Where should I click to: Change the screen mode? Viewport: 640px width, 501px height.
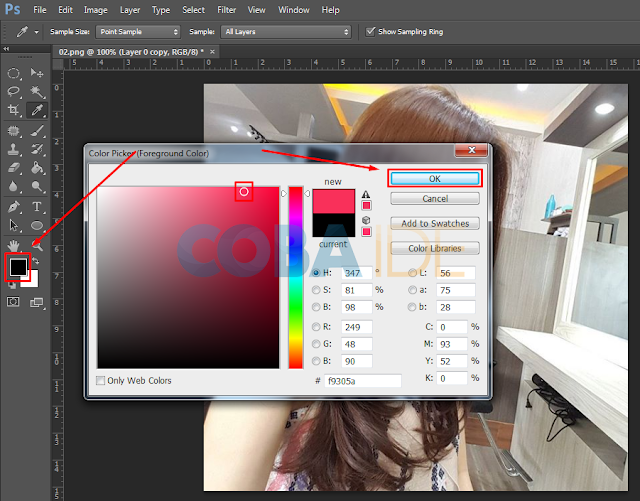point(36,303)
